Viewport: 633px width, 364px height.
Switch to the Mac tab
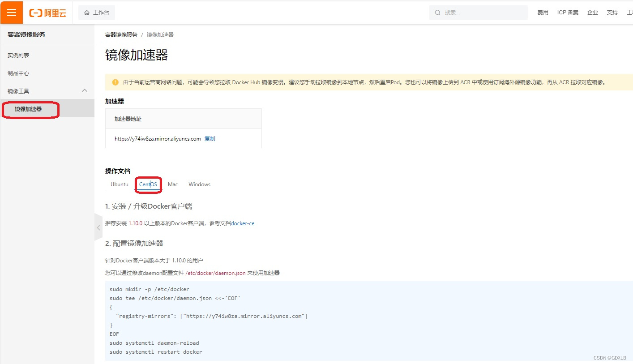coord(173,184)
